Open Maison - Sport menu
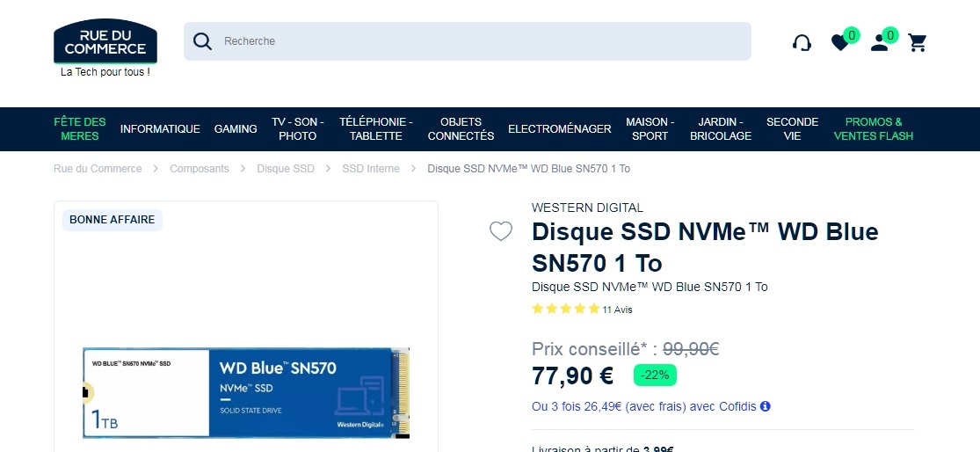The width and height of the screenshot is (980, 452). 650,128
